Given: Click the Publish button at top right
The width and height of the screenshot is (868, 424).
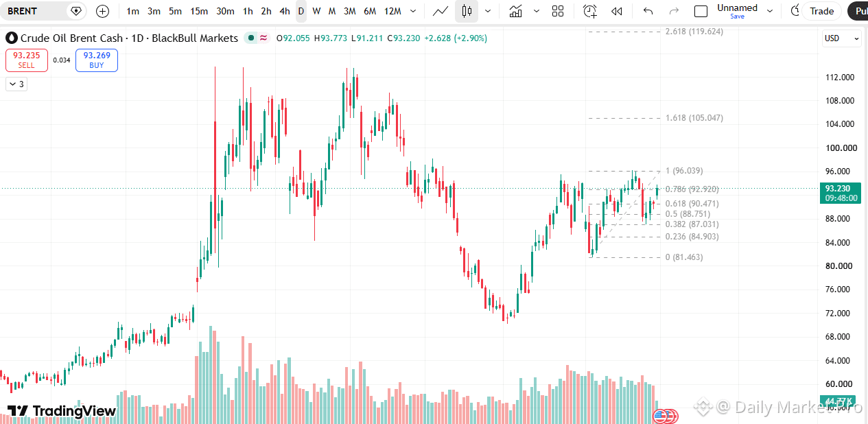Looking at the screenshot, I should (858, 11).
